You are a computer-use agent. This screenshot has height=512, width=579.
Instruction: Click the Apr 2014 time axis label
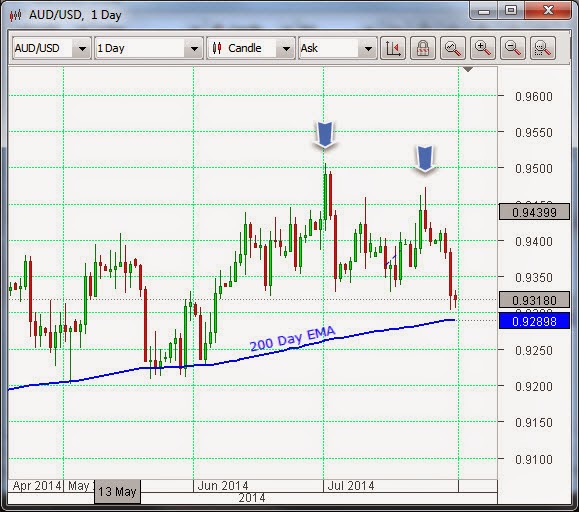tap(37, 486)
